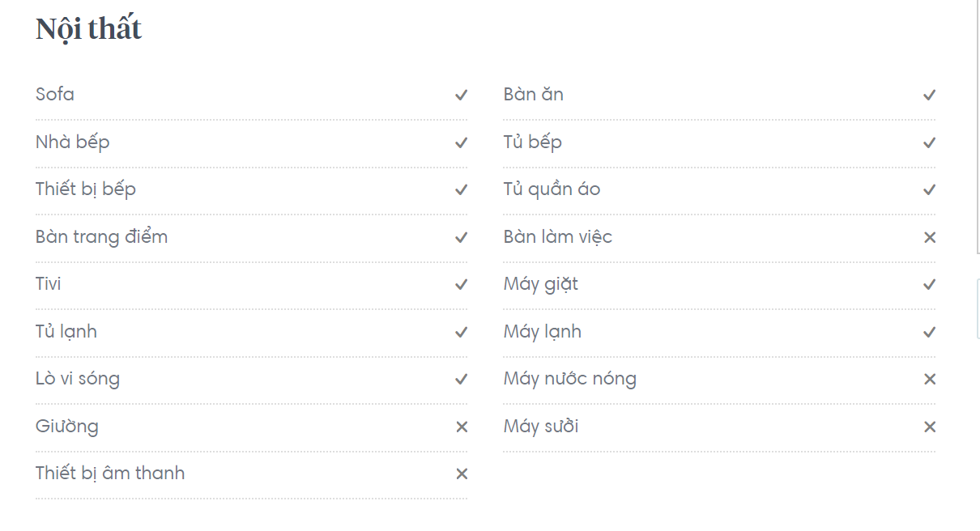This screenshot has width=980, height=531.
Task: Click the Nội thất heading
Action: (x=89, y=29)
